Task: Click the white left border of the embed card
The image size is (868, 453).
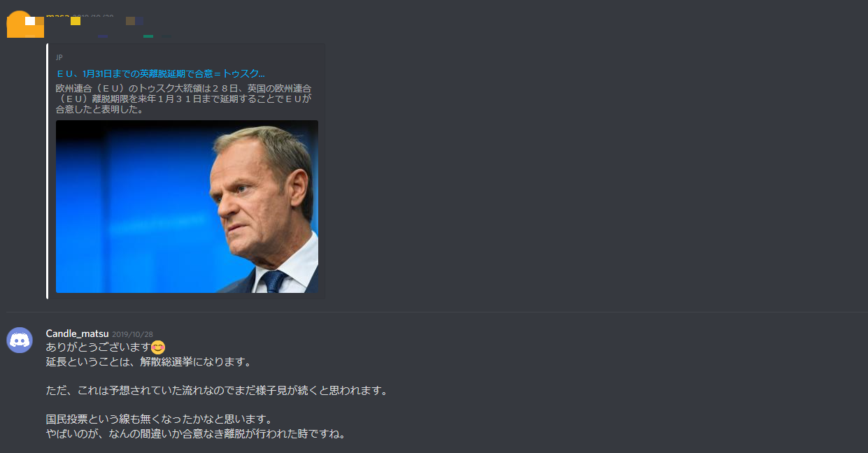Action: (x=48, y=171)
